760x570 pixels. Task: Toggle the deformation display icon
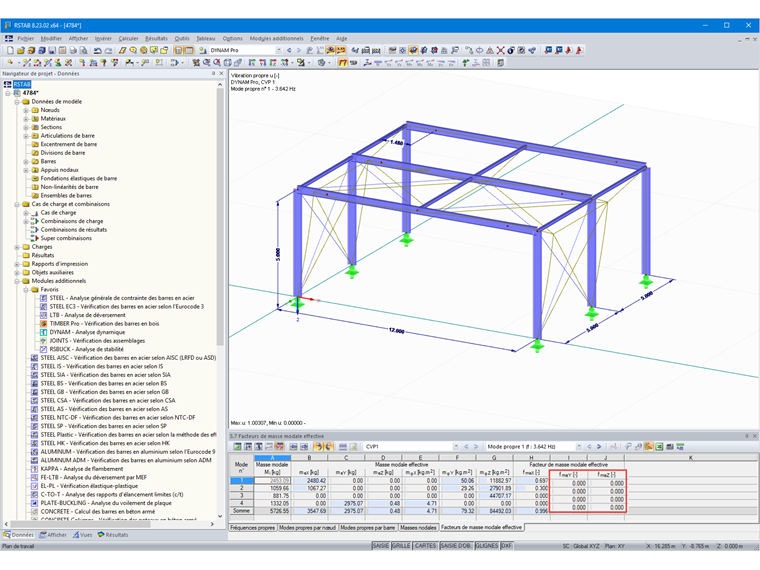click(x=343, y=63)
